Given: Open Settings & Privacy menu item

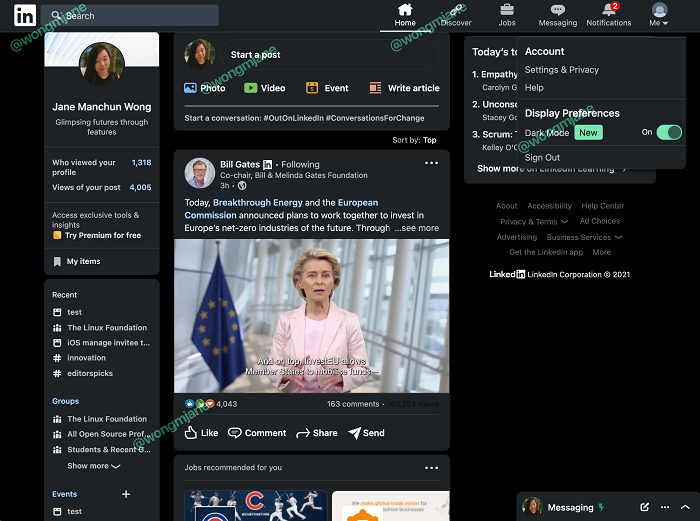Looking at the screenshot, I should pyautogui.click(x=562, y=70).
